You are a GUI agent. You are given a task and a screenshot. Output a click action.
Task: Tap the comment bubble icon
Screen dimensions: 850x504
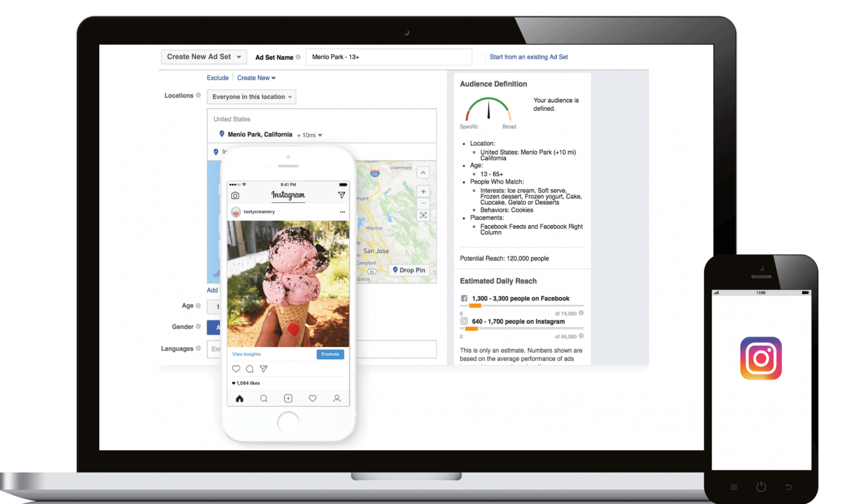point(250,369)
